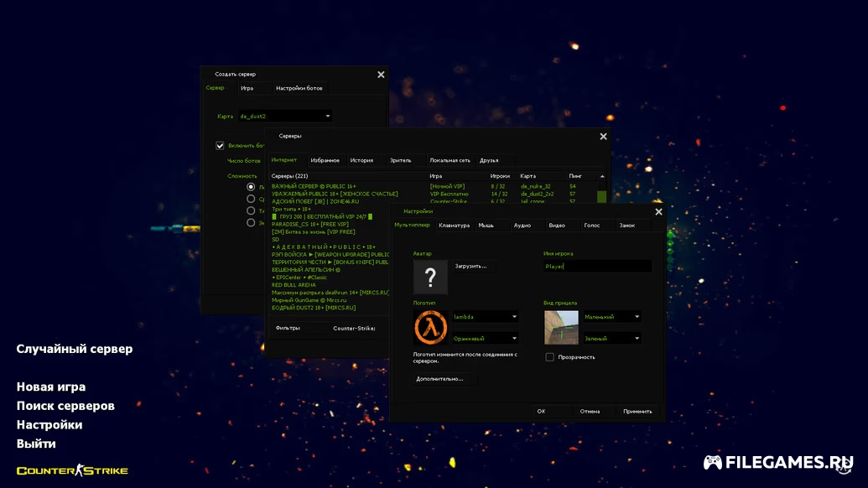The width and height of the screenshot is (868, 488).
Task: Open the Зеленый crosshair color dropdown
Action: click(x=612, y=338)
